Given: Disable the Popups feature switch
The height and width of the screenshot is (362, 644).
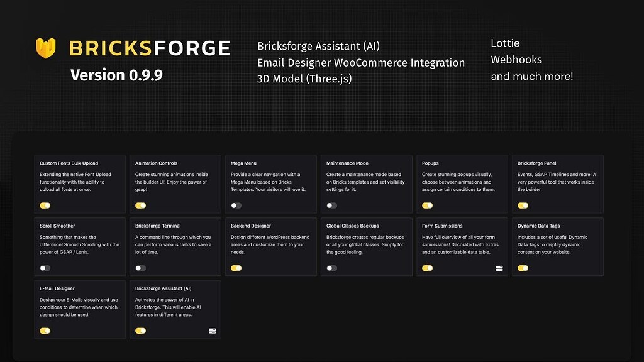Looking at the screenshot, I should click(428, 205).
